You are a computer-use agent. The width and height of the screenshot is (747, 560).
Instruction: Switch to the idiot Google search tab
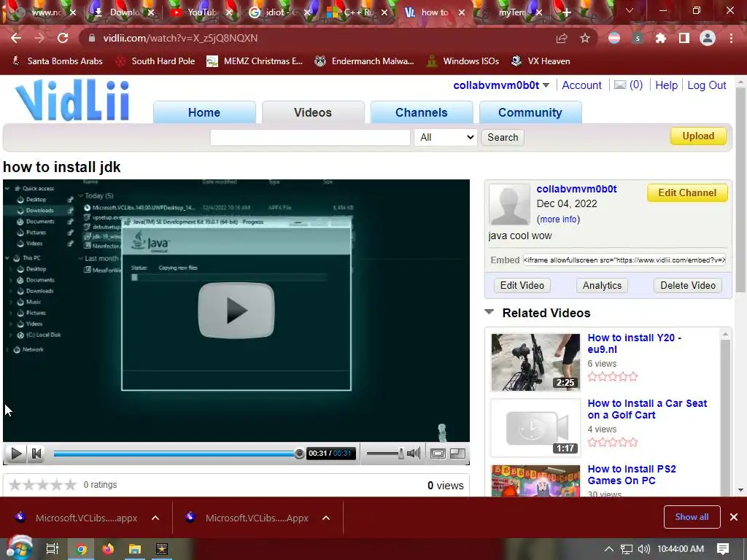click(279, 12)
